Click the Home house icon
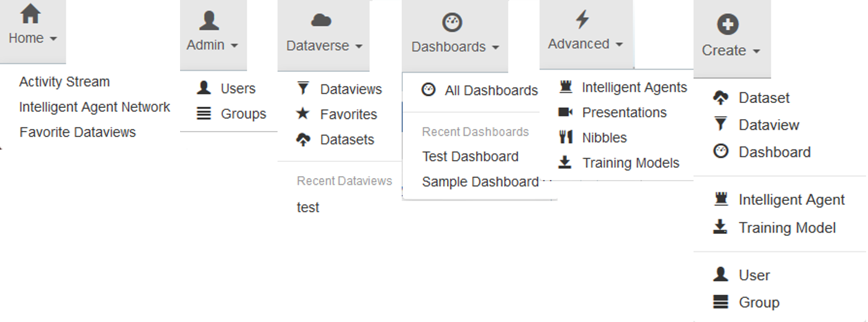 [x=30, y=14]
